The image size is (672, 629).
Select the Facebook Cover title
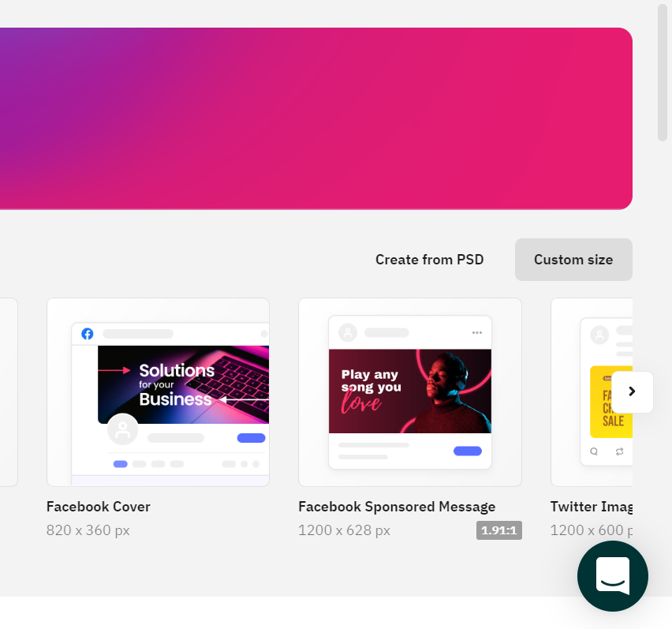click(x=99, y=507)
